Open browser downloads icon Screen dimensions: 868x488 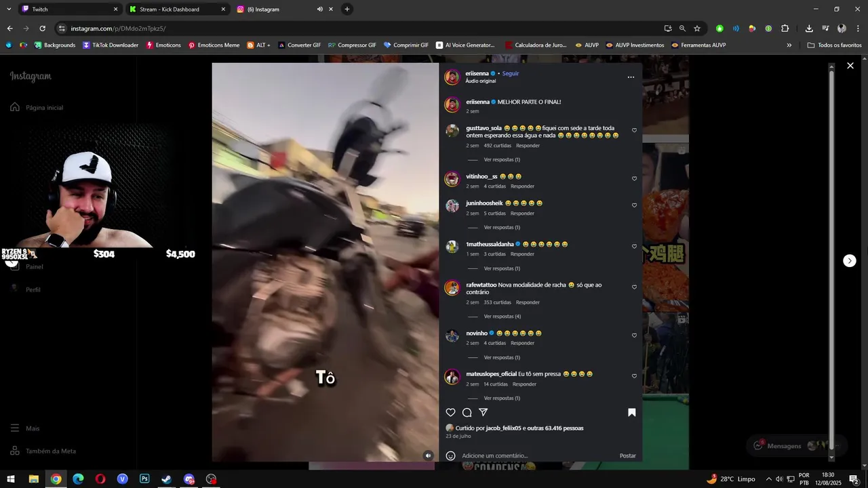(x=809, y=28)
